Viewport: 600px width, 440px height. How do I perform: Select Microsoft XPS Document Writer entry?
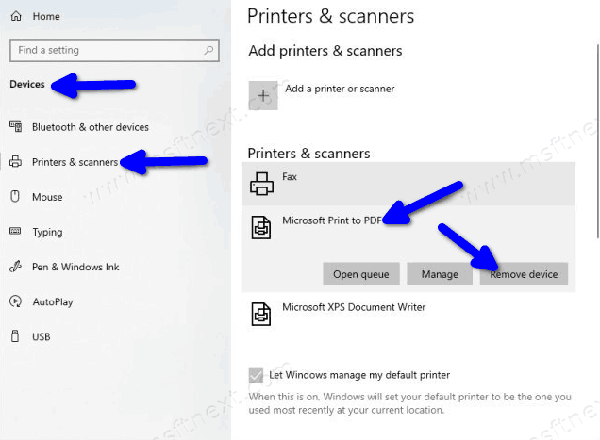pos(408,314)
